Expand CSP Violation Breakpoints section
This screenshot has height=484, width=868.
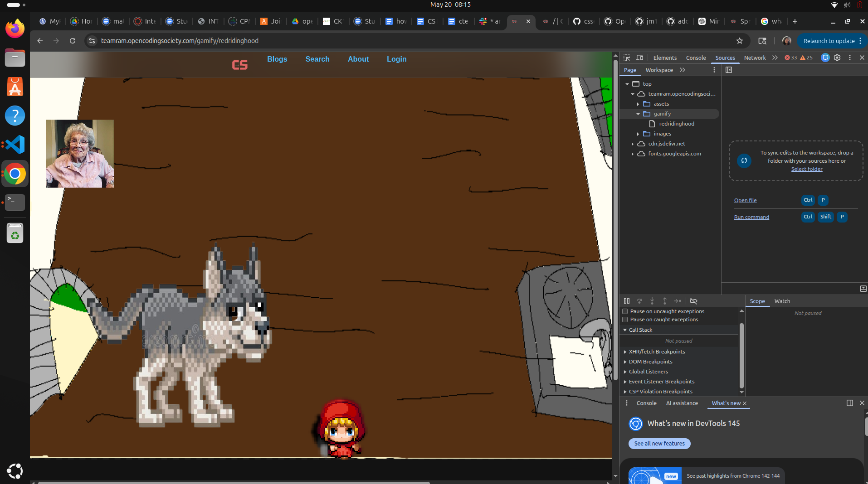click(x=625, y=392)
